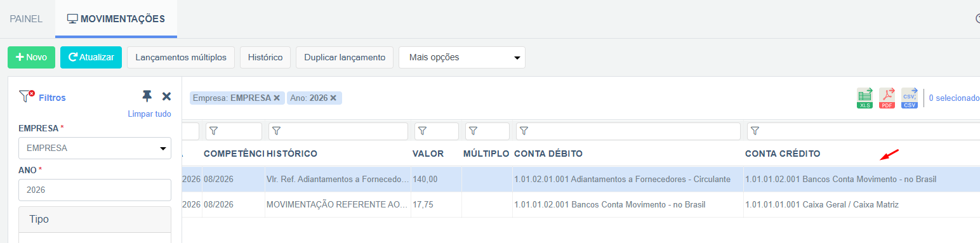Click the 0 selecionado link
Image resolution: width=980 pixels, height=243 pixels.
(x=954, y=98)
